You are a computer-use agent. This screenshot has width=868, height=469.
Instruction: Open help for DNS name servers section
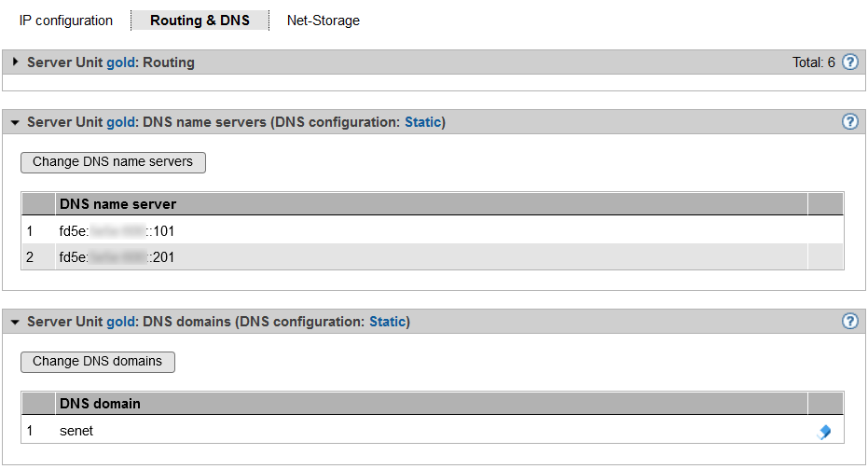(849, 122)
